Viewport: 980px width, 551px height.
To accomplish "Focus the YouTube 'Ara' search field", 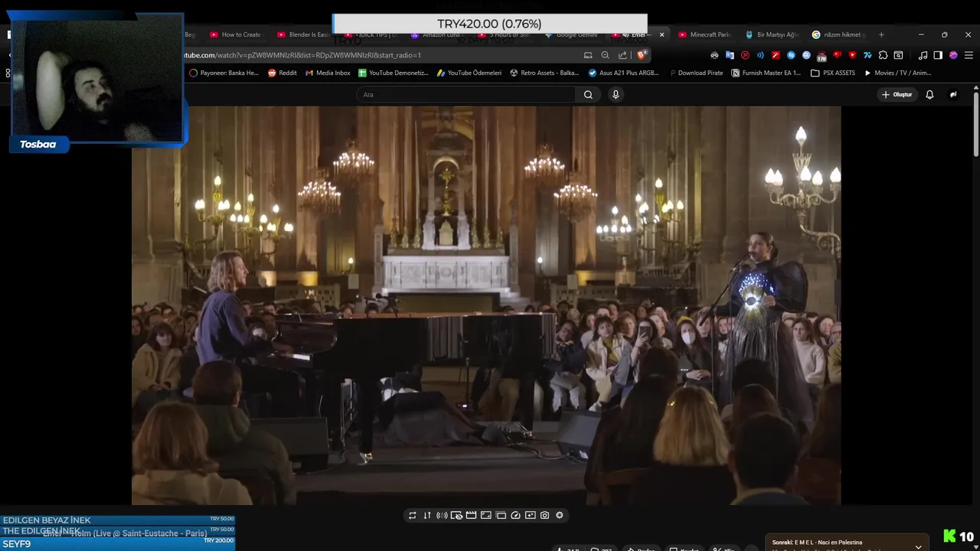I will (x=465, y=94).
